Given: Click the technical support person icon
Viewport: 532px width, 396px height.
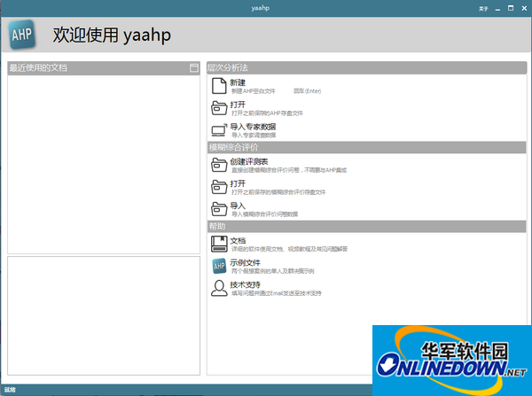Looking at the screenshot, I should click(x=219, y=288).
